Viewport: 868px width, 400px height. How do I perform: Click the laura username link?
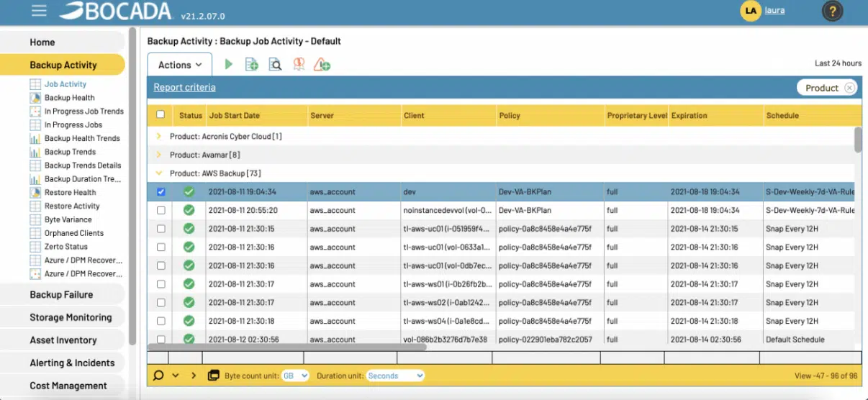click(x=774, y=10)
